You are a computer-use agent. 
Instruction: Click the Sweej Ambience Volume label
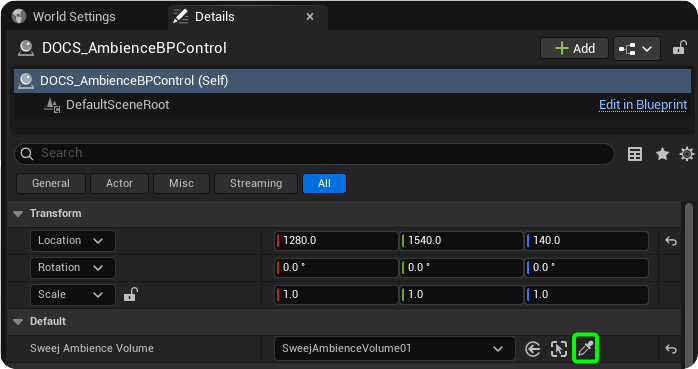(92, 349)
